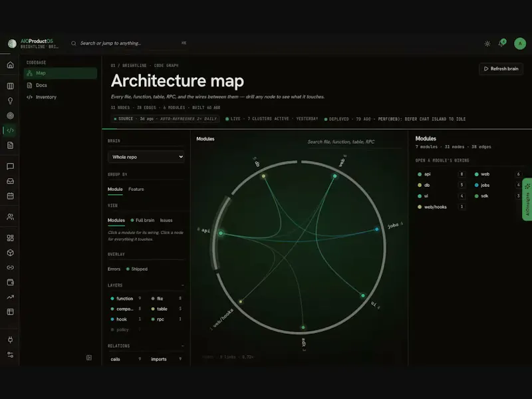The image size is (532, 399).
Task: Open the db module's wiring
Action: [441, 185]
